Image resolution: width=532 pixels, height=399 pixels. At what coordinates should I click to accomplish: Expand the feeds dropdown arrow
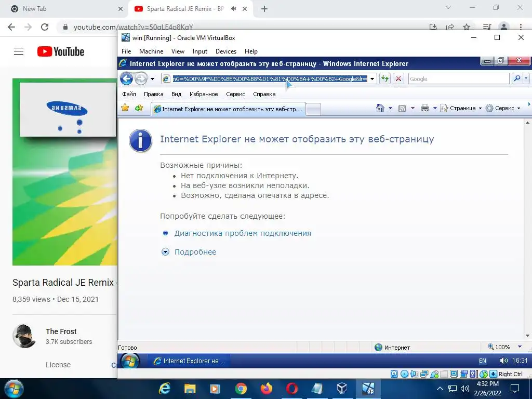pos(413,108)
